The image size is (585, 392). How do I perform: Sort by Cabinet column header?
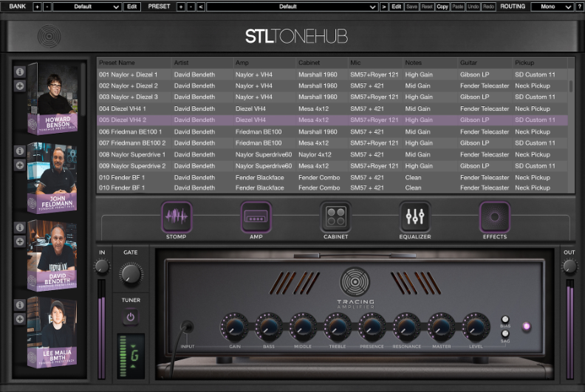pos(322,63)
